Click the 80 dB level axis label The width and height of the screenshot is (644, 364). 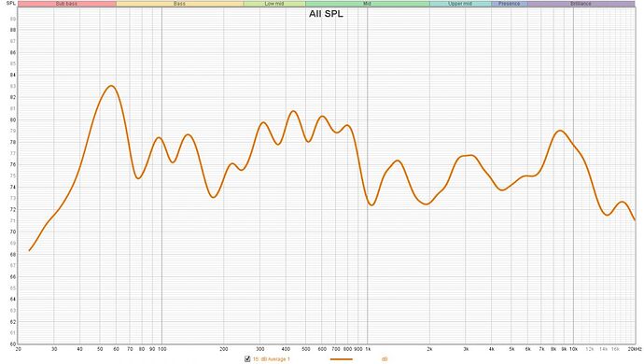[13, 120]
